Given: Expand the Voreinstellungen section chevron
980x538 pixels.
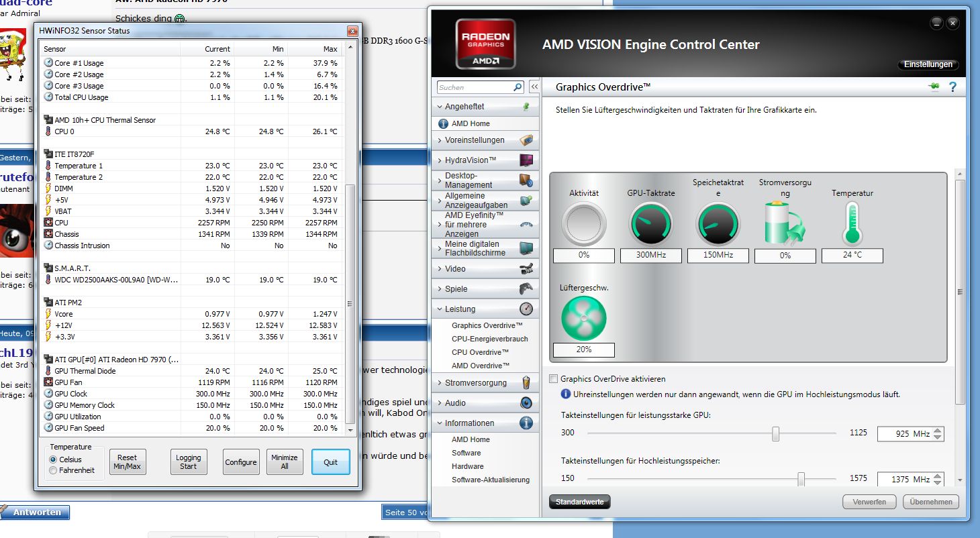Looking at the screenshot, I should [x=439, y=140].
